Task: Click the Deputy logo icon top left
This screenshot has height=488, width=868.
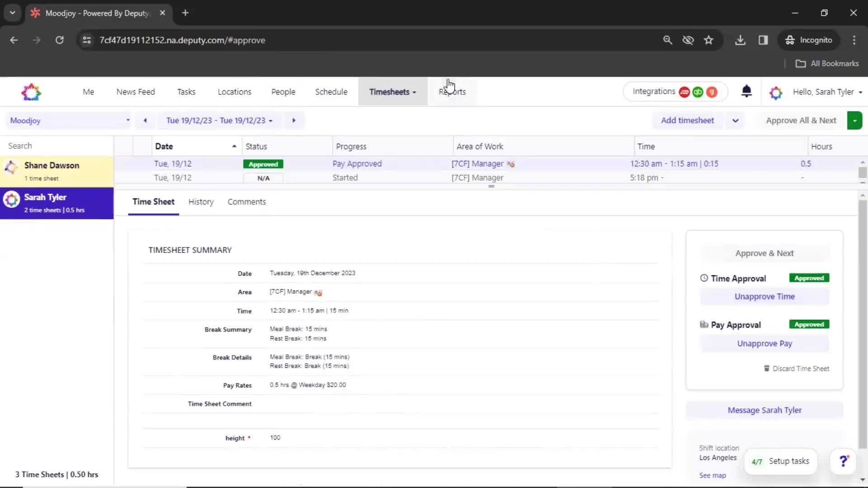Action: coord(30,91)
